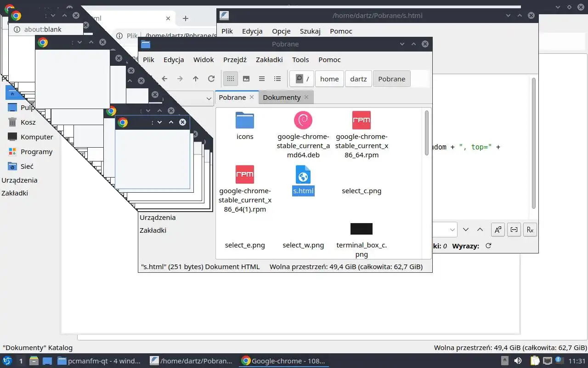Click the clipboard tray icon
Viewport: 588px width, 368px height.
[x=534, y=361]
